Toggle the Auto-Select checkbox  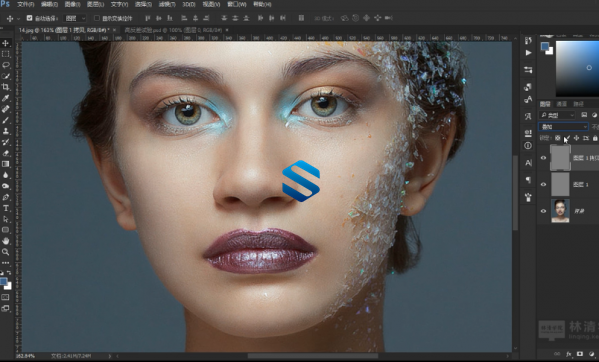[x=29, y=18]
